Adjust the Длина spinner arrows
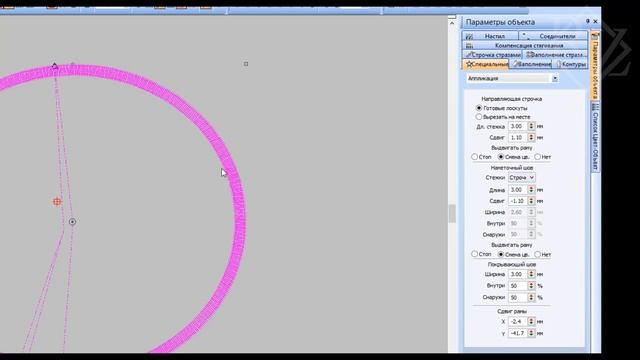This screenshot has height=360, width=640. pyautogui.click(x=531, y=190)
